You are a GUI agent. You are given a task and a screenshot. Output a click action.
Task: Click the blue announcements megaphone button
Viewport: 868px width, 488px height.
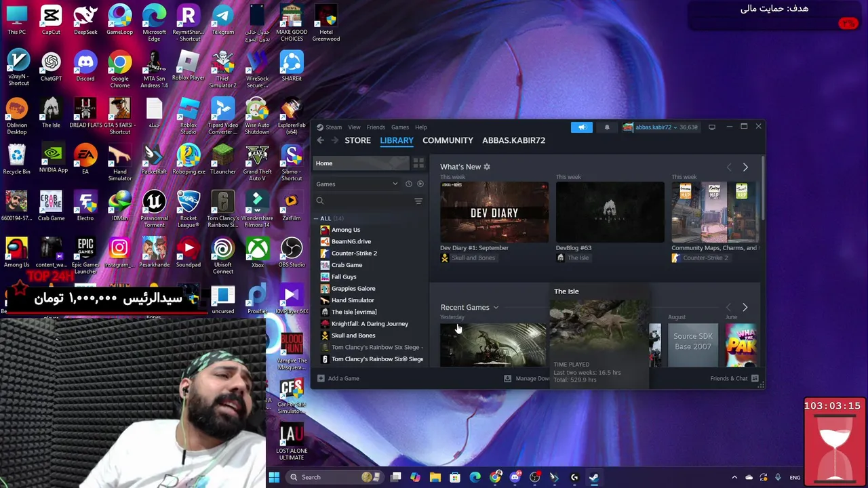click(x=582, y=127)
